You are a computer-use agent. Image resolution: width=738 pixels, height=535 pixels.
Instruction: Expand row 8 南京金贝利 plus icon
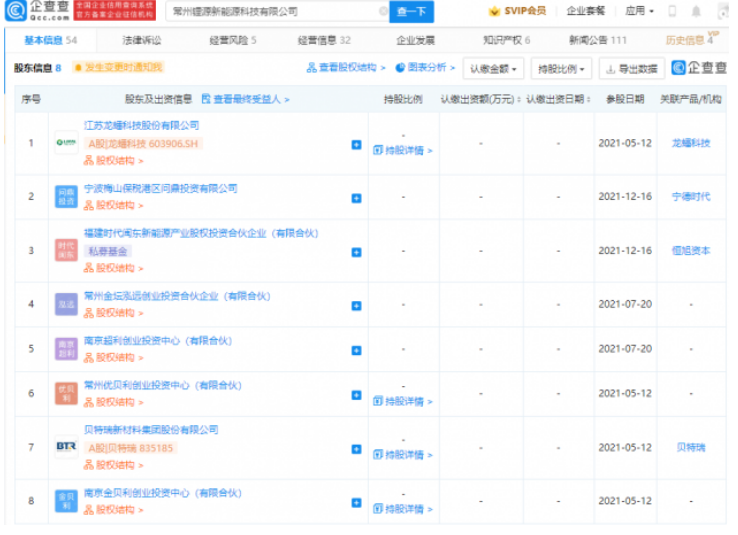pos(356,503)
